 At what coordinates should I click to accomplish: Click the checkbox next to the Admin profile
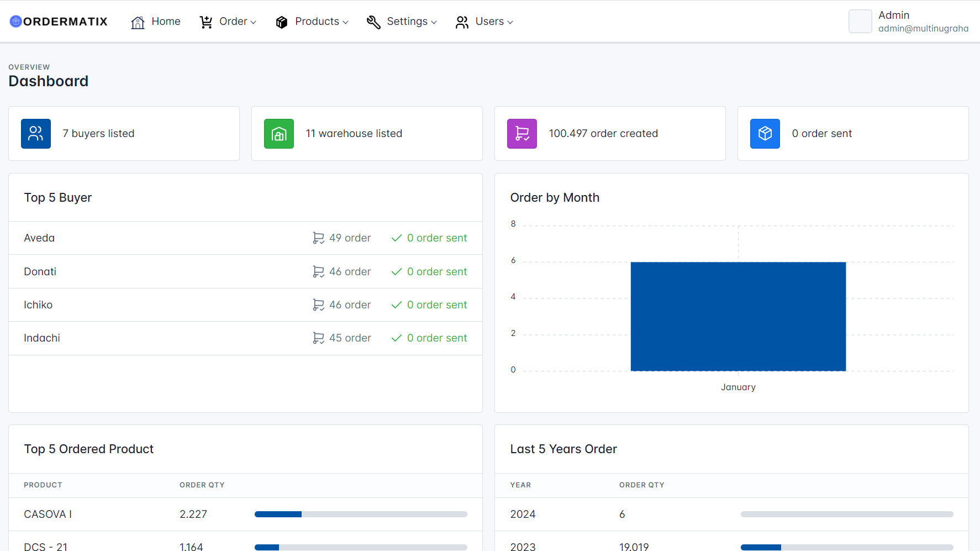(860, 21)
